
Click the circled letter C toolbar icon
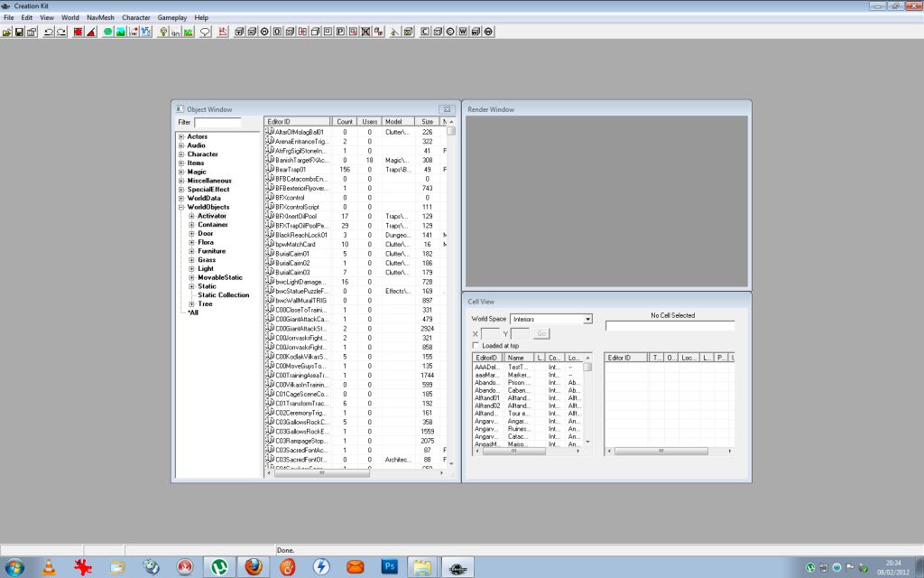pos(451,32)
